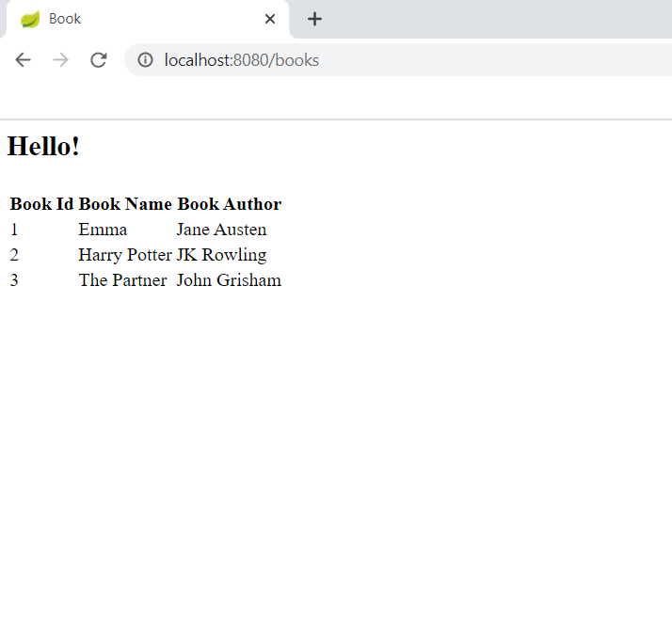The height and width of the screenshot is (620, 672).
Task: Click the John Grisham author cell
Action: pyautogui.click(x=229, y=280)
